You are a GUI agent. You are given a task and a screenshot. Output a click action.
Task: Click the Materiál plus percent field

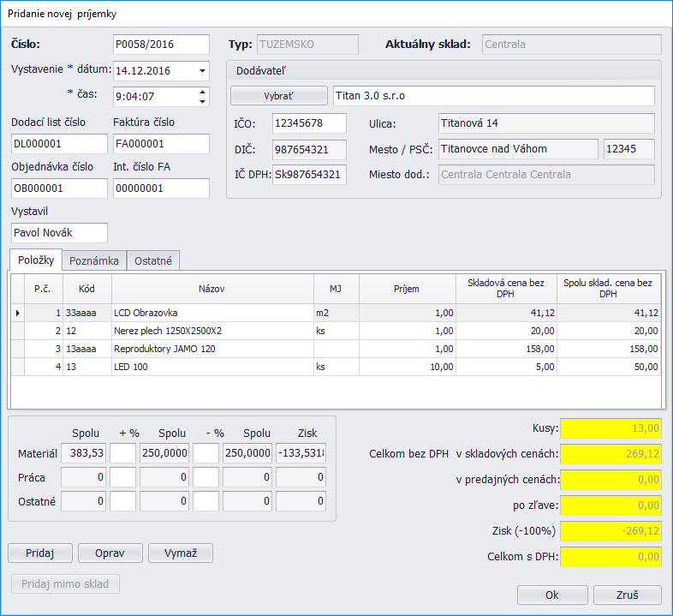pyautogui.click(x=122, y=453)
